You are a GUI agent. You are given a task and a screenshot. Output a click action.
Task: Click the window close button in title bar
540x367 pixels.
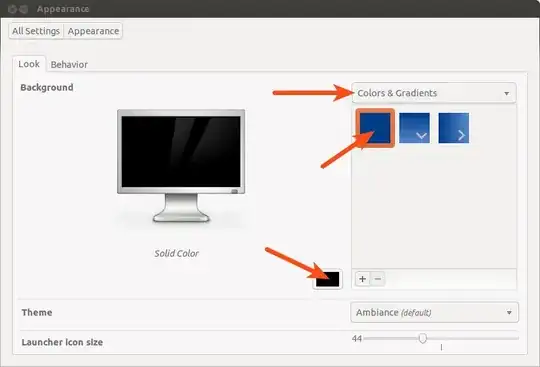[12, 9]
